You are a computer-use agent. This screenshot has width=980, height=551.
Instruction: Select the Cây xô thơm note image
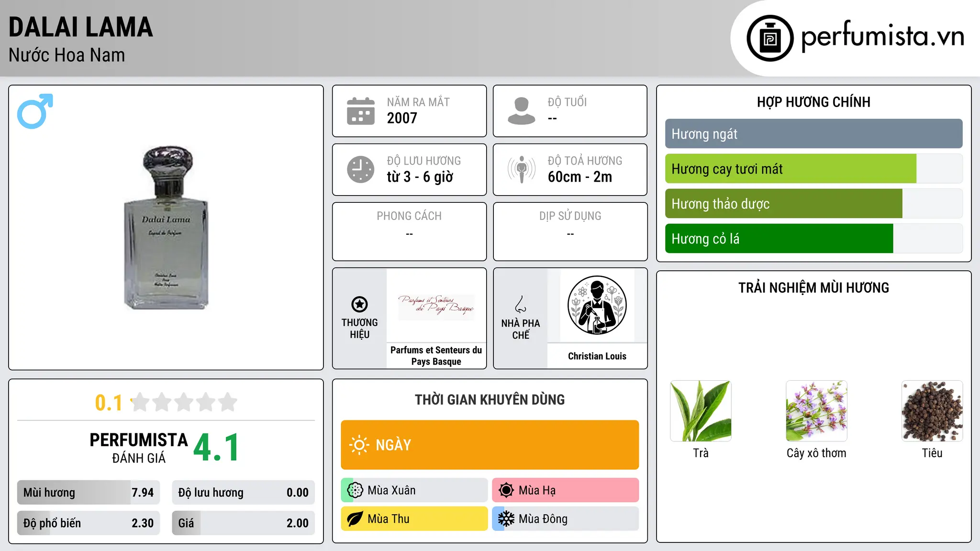[x=816, y=411]
